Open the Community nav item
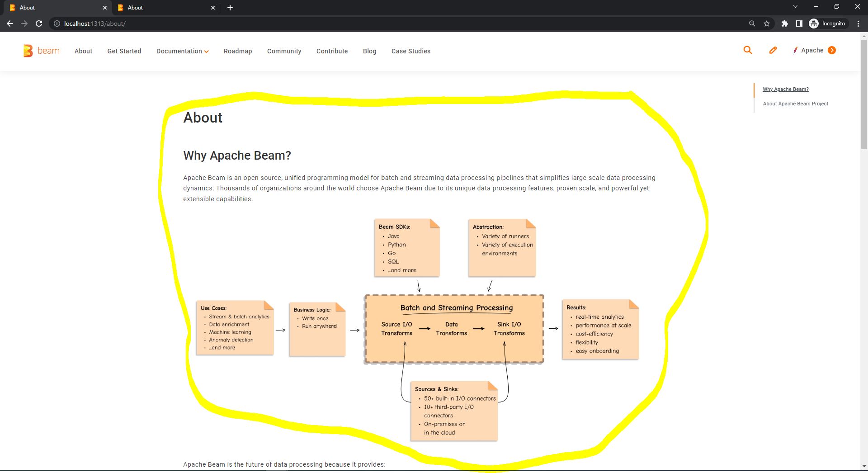 click(284, 51)
